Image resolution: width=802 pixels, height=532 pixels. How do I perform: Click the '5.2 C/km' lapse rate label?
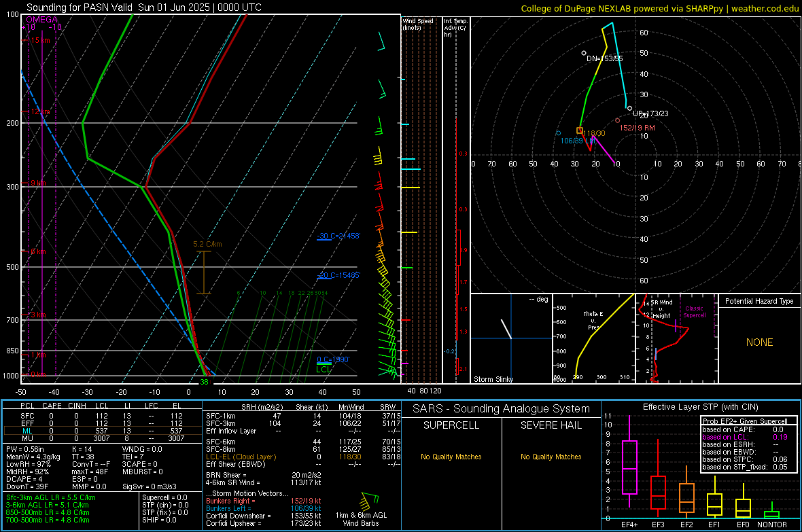coord(208,244)
